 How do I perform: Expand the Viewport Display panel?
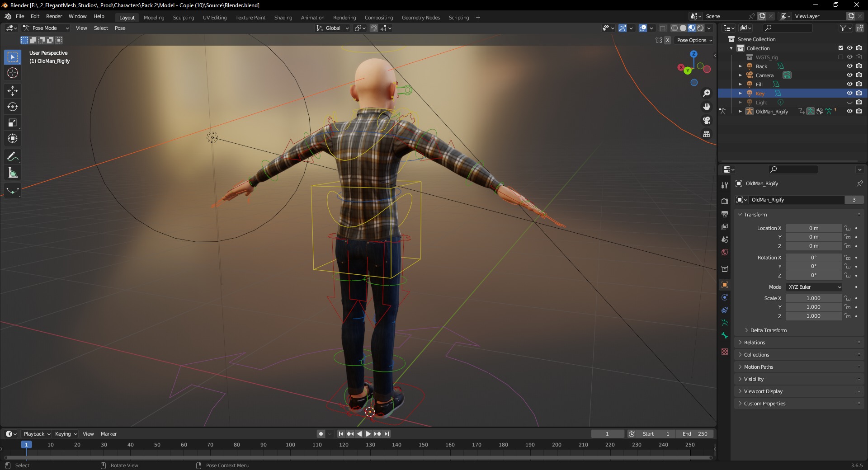tap(763, 391)
